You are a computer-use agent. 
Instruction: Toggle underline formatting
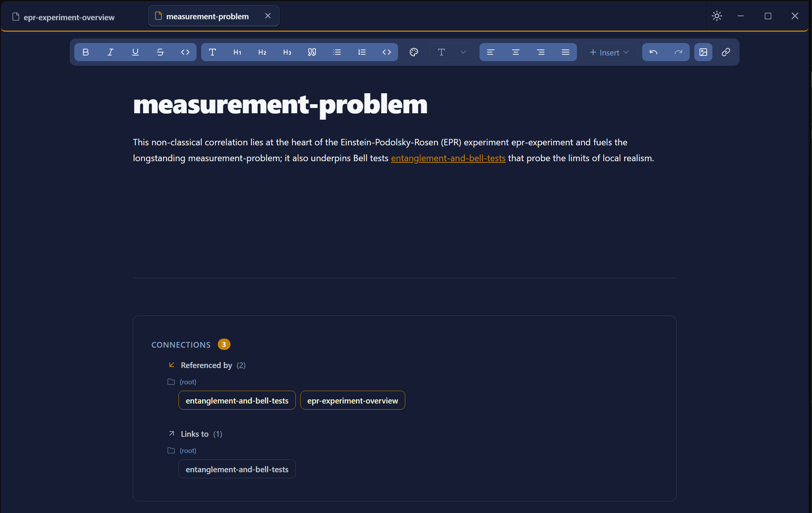[135, 52]
